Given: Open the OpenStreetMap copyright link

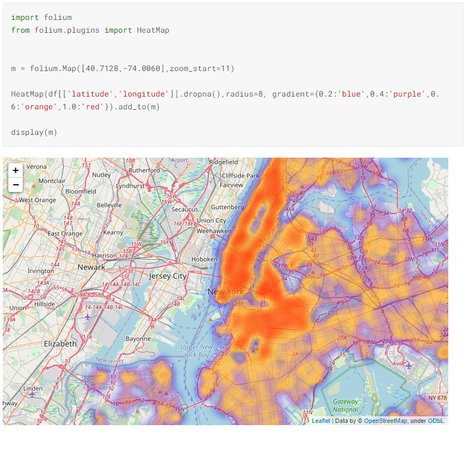Looking at the screenshot, I should tap(386, 420).
